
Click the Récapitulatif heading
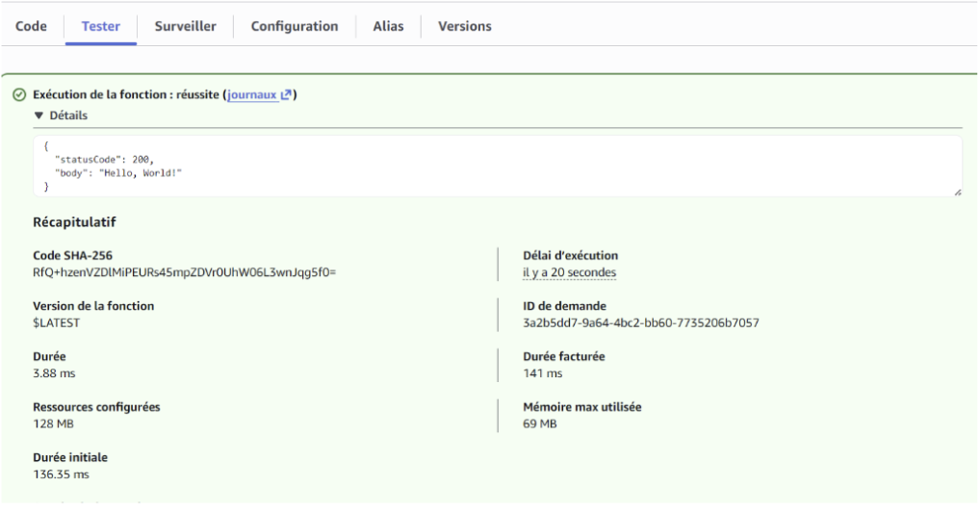click(74, 222)
